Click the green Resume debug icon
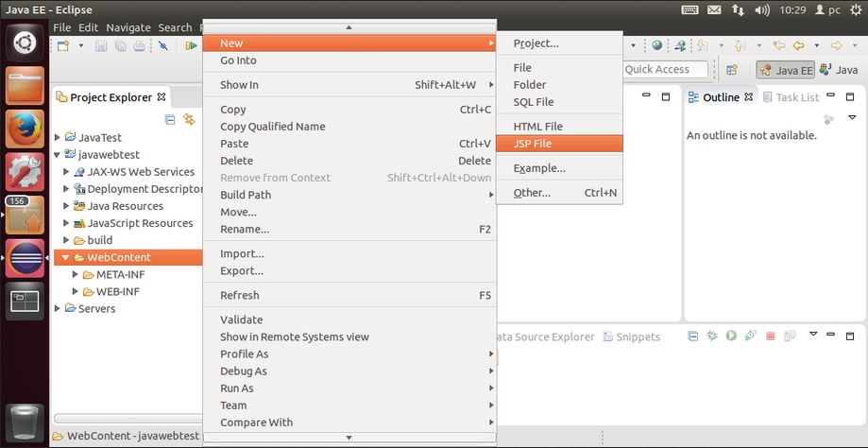The width and height of the screenshot is (868, 448). (x=192, y=46)
